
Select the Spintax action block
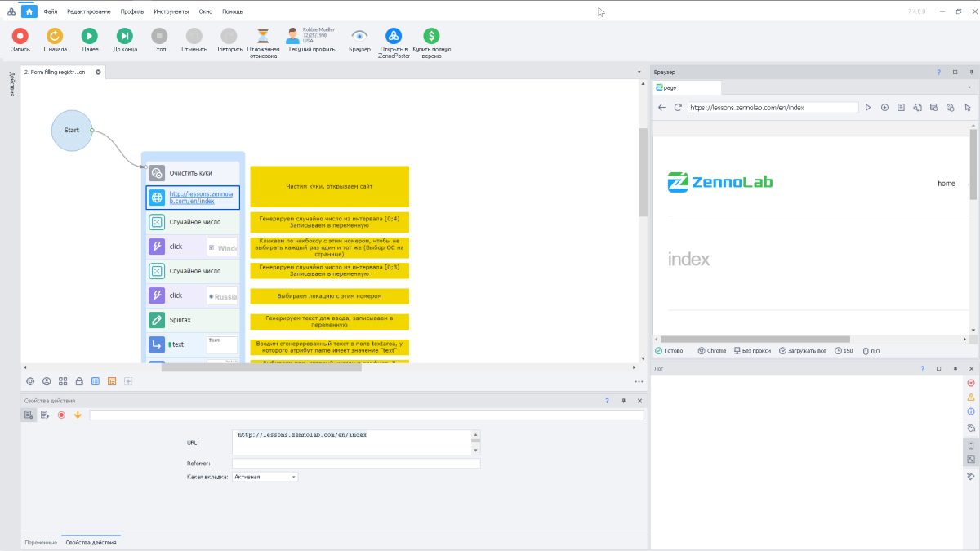[x=194, y=320]
